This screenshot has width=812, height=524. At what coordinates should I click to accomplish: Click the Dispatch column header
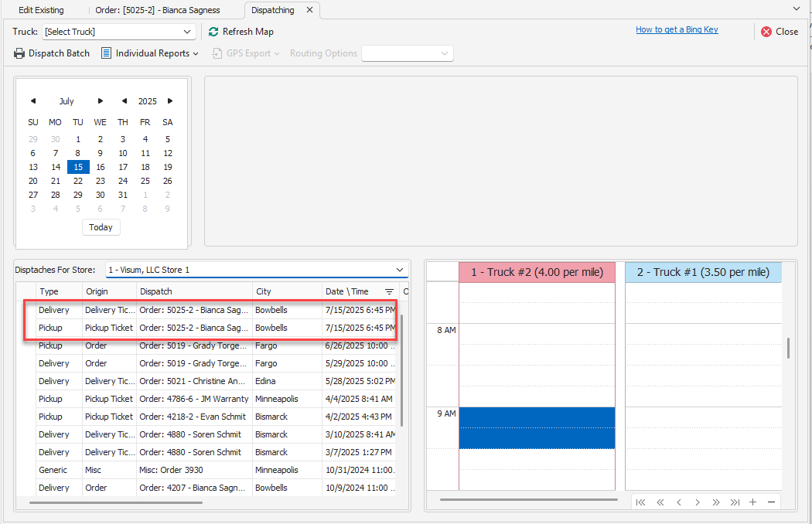point(195,291)
